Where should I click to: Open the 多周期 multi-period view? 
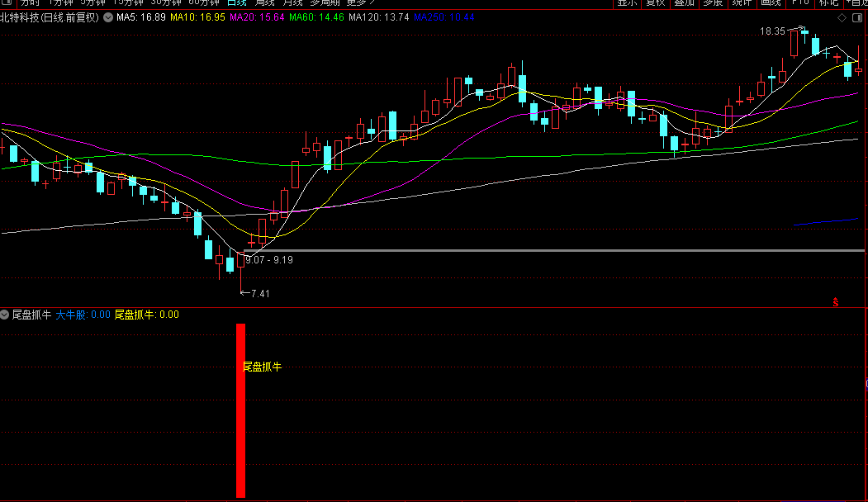pyautogui.click(x=325, y=2)
